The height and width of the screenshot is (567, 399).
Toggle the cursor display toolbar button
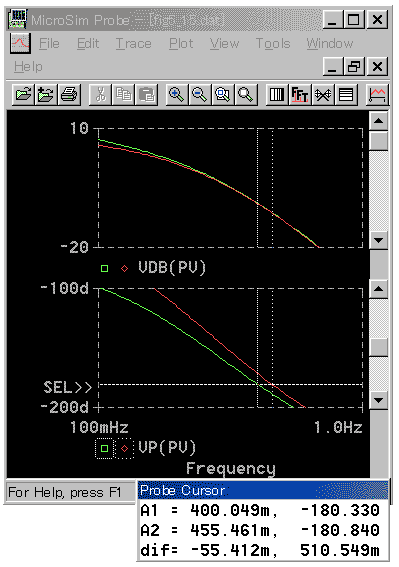(x=377, y=95)
